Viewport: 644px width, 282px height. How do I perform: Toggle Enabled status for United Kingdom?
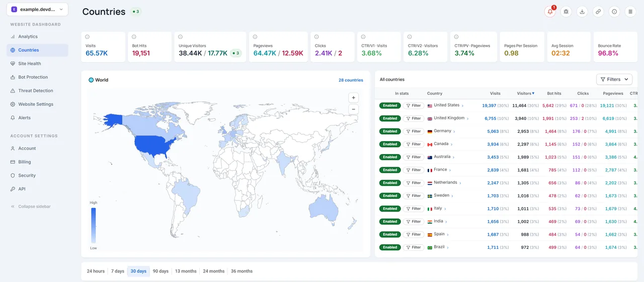point(390,118)
